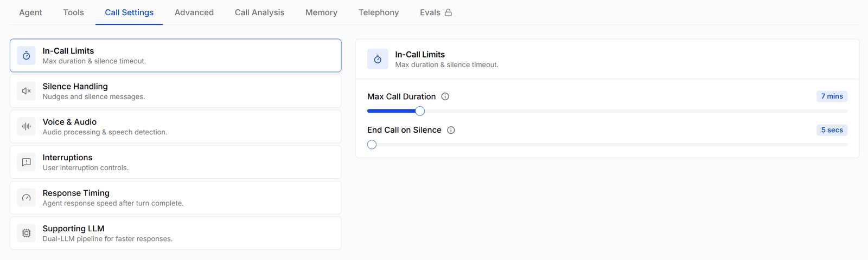Click the info icon beside Max Call Duration
Image resolution: width=868 pixels, height=260 pixels.
point(445,96)
